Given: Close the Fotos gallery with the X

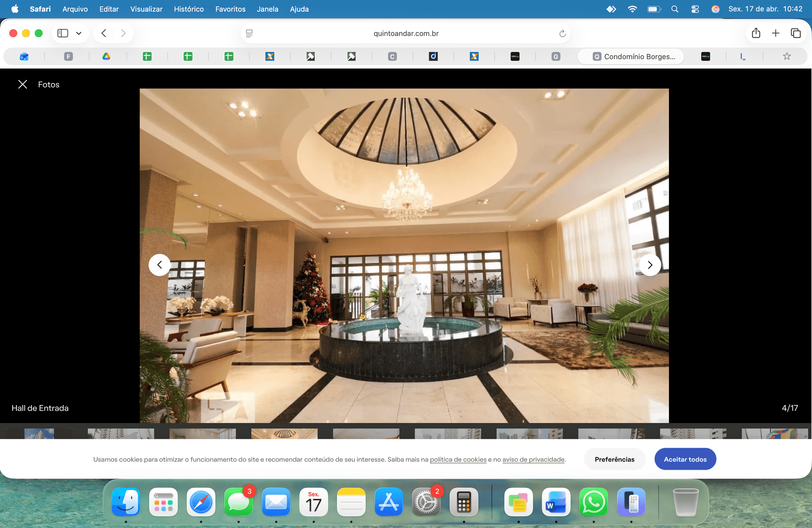Looking at the screenshot, I should (x=23, y=85).
